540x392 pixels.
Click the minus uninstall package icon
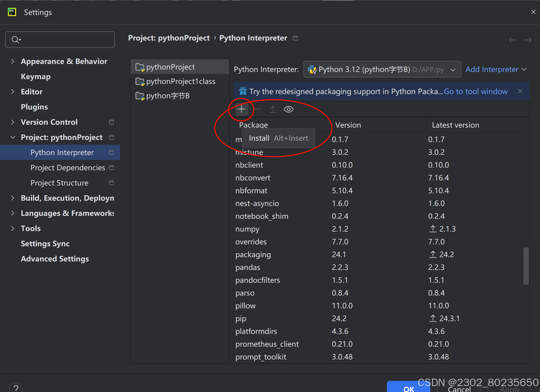click(257, 109)
